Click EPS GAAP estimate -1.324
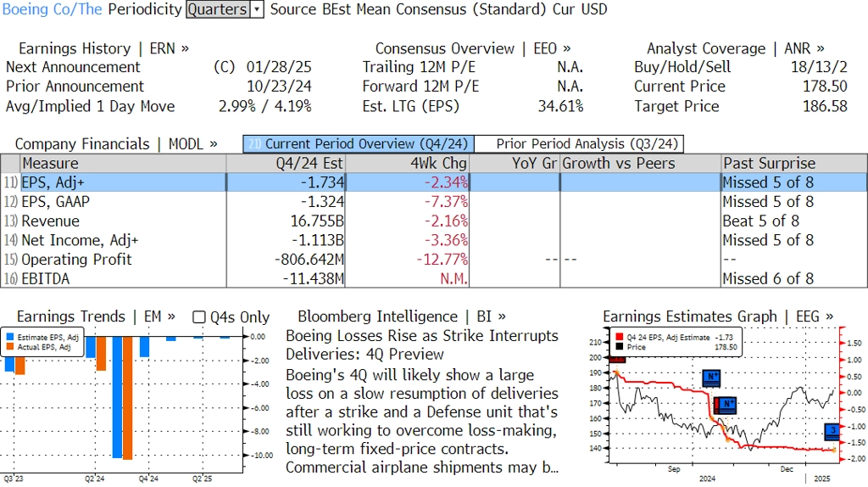Screen dimensions: 868x487 (x=322, y=202)
